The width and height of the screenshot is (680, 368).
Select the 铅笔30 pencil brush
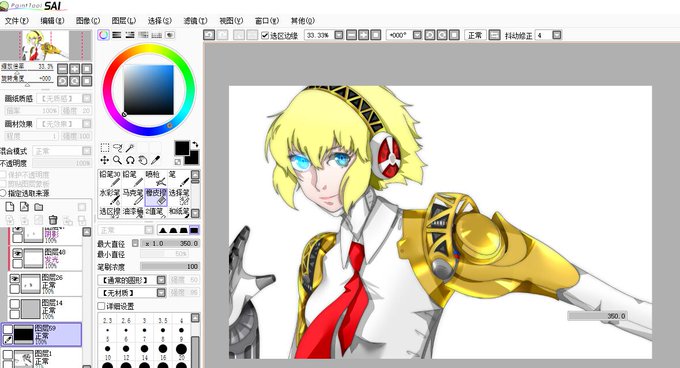pyautogui.click(x=110, y=178)
